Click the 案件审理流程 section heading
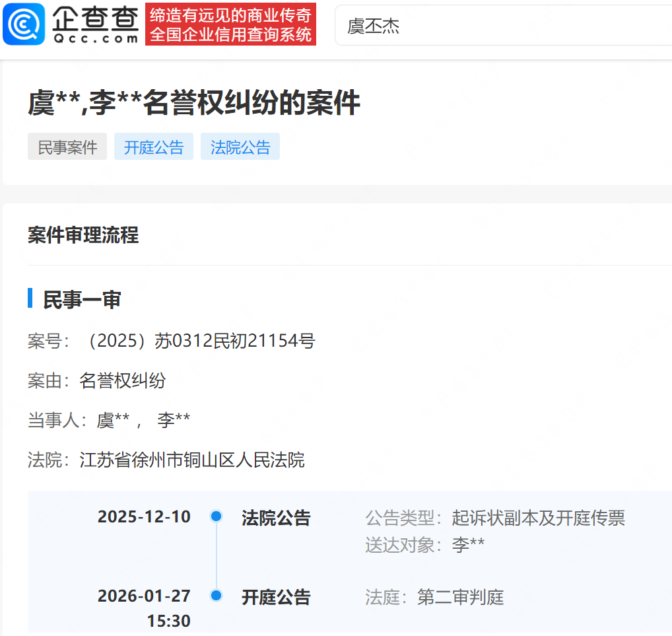 coord(83,234)
